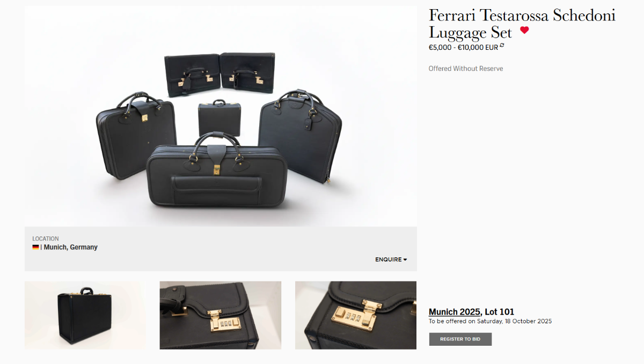
Task: Click the German flag icon
Action: (x=35, y=247)
